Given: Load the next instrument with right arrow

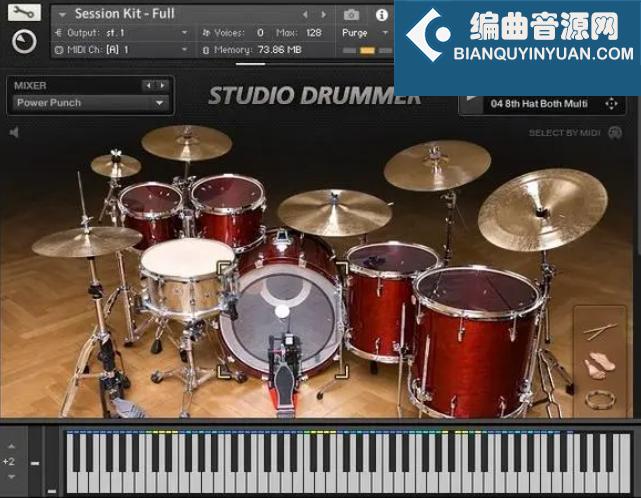Looking at the screenshot, I should click(323, 15).
